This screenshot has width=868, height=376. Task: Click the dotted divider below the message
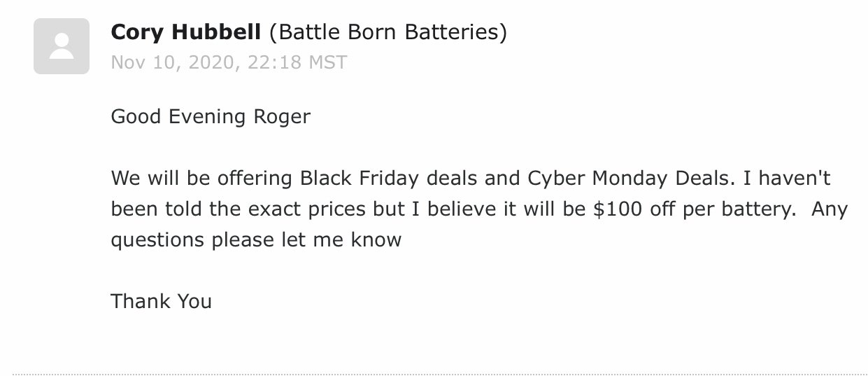[x=434, y=375]
